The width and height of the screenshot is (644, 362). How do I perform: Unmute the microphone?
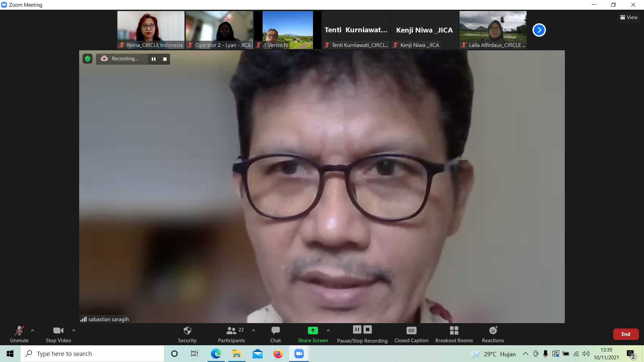tap(19, 334)
